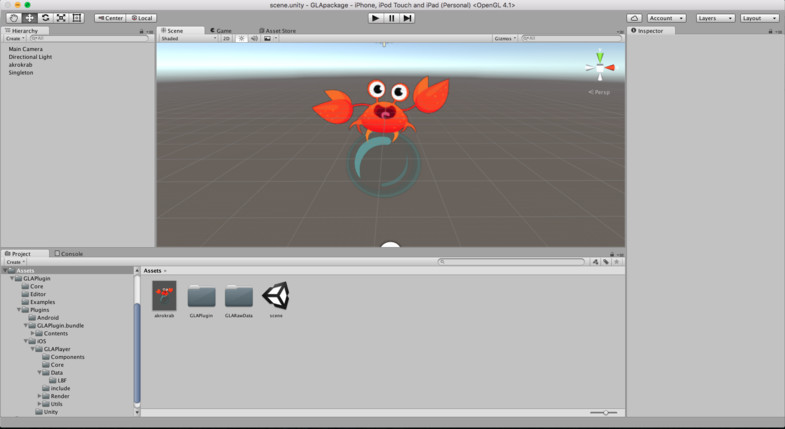Viewport: 785px width, 429px height.
Task: Expand the Contents folder
Action: tap(33, 333)
